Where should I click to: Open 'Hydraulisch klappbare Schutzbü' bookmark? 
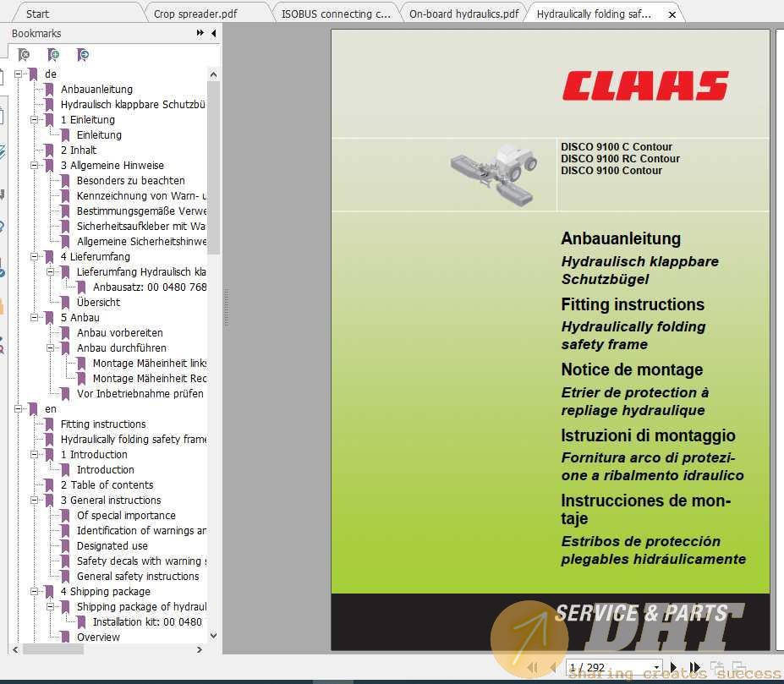pos(133,105)
